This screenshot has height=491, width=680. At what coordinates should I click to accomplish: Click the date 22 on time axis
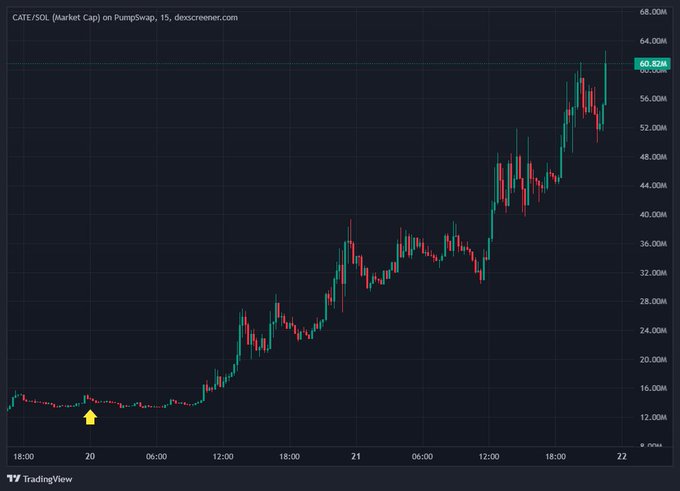point(622,456)
